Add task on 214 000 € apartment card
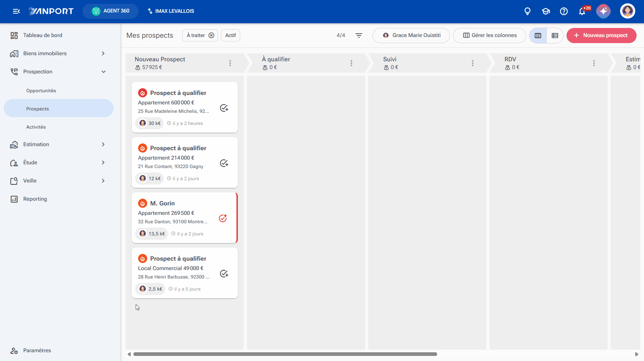The height and width of the screenshot is (361, 644). pos(224,163)
